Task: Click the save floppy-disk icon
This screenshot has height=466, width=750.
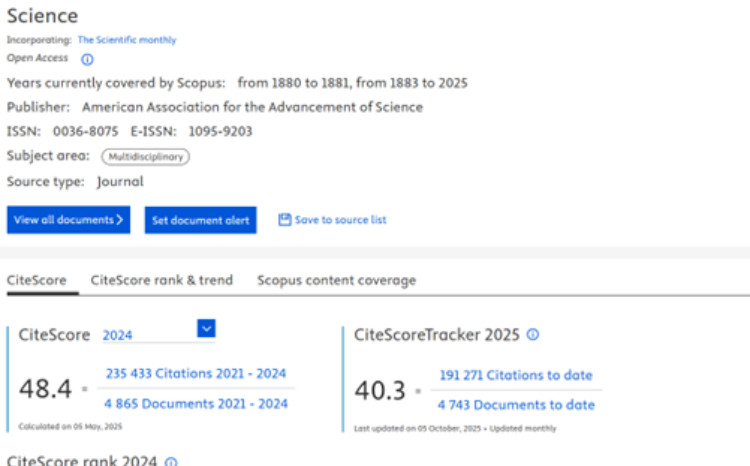Action: tap(284, 220)
